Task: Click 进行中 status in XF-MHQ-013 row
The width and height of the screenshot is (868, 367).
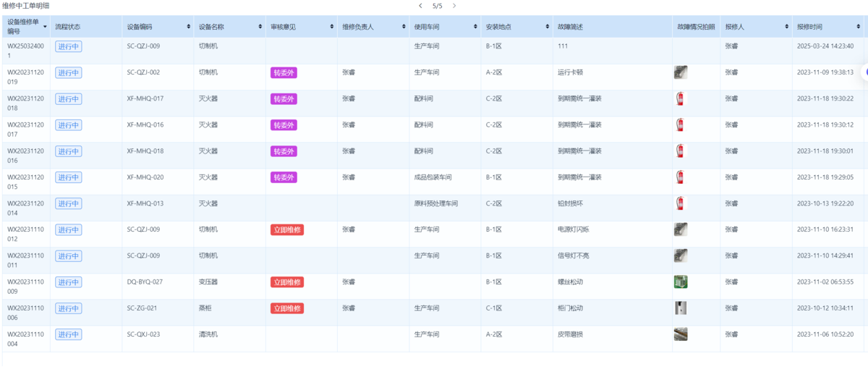Action: (69, 203)
